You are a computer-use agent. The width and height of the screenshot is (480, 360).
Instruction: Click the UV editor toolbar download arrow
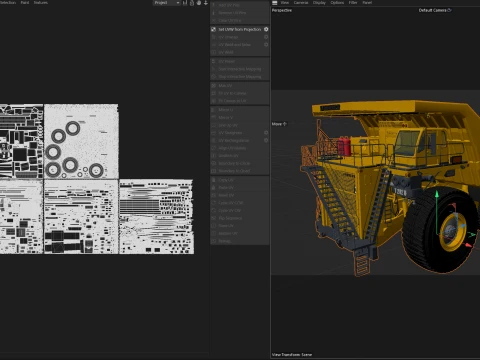click(206, 3)
